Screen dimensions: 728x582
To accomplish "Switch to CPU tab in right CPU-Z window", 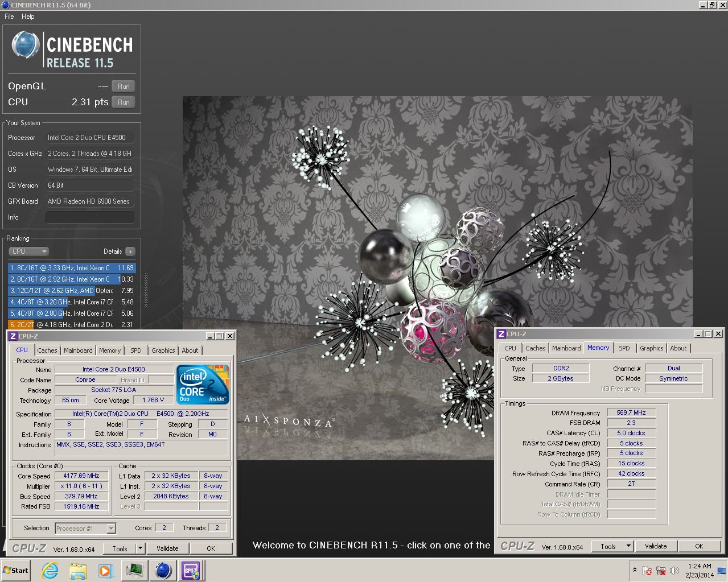I will tap(511, 348).
